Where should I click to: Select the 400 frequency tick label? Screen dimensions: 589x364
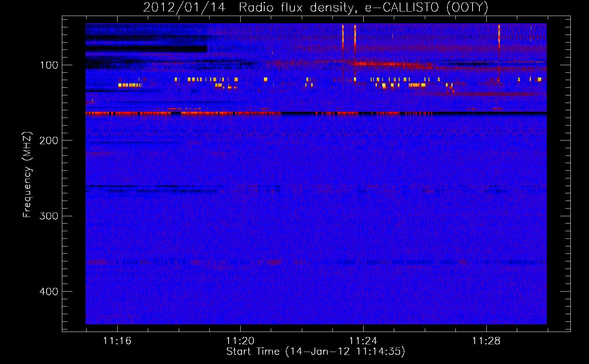pos(49,292)
